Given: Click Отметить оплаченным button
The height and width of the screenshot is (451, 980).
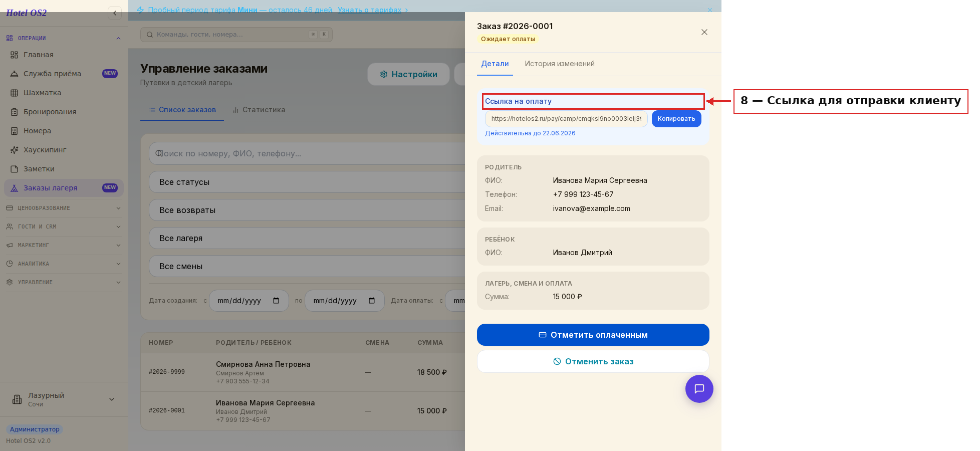Looking at the screenshot, I should coord(593,335).
